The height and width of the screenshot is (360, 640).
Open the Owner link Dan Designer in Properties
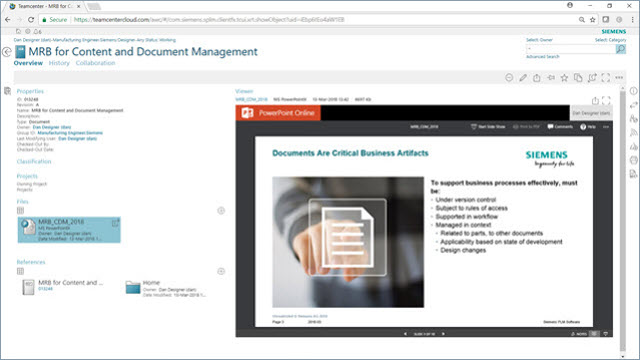52,127
